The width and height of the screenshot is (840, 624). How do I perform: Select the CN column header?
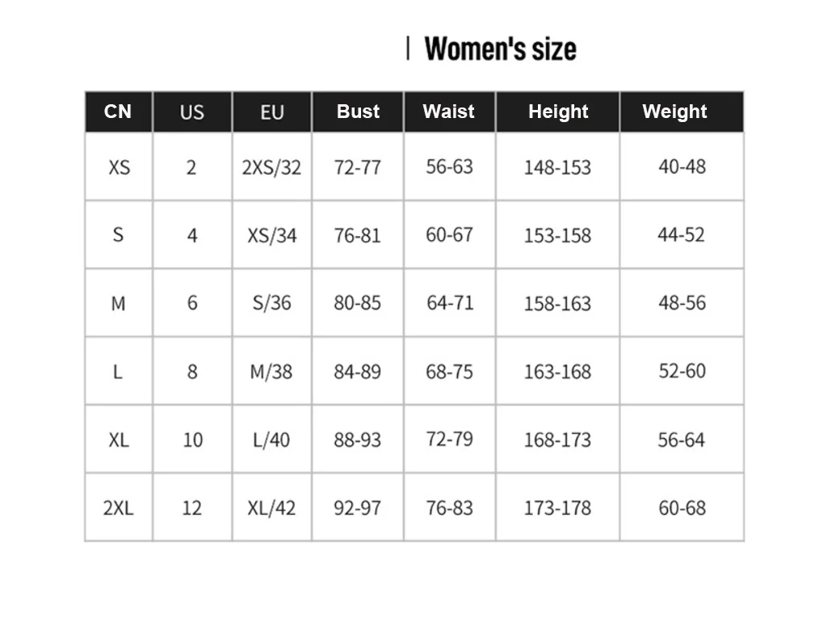pyautogui.click(x=118, y=112)
